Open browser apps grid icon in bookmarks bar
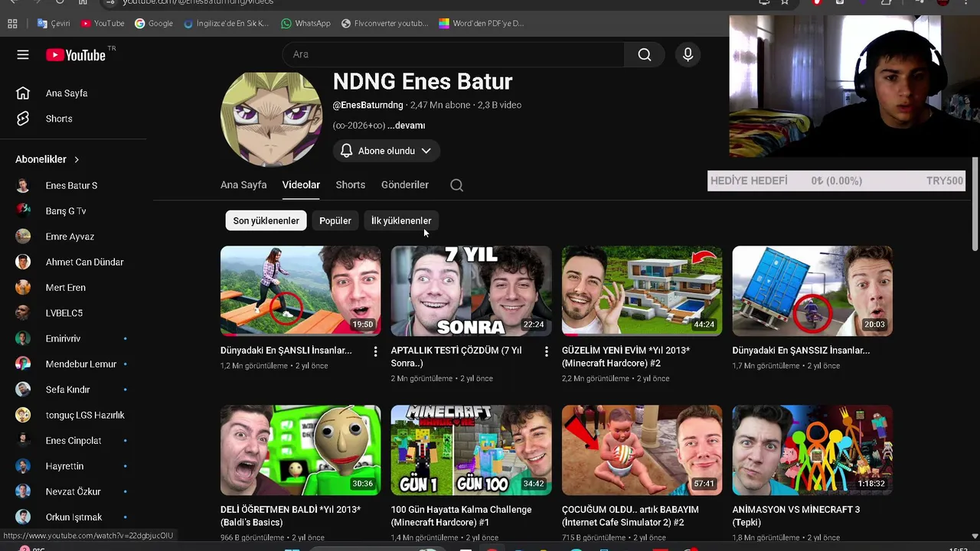The image size is (980, 551). [x=12, y=24]
